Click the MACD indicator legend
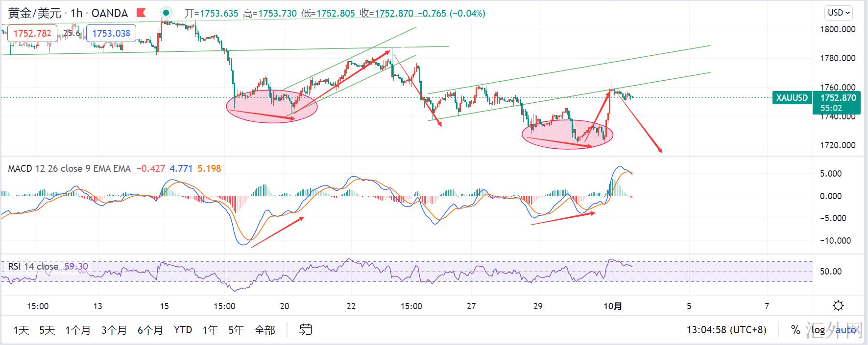The width and height of the screenshot is (868, 345). (69, 169)
